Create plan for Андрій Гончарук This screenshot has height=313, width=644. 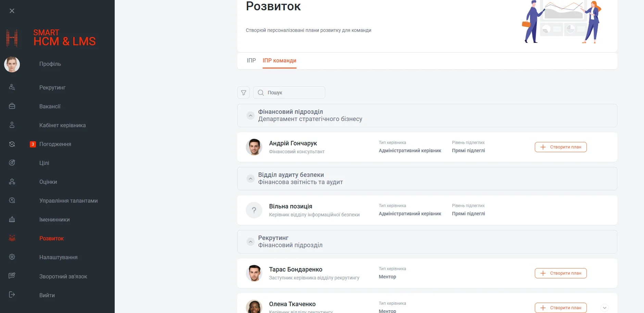560,147
